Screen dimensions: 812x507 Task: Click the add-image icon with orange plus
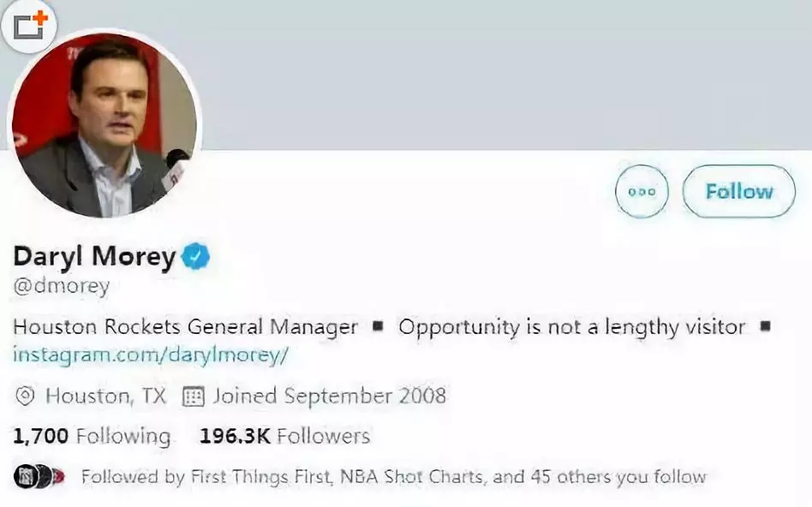point(29,26)
